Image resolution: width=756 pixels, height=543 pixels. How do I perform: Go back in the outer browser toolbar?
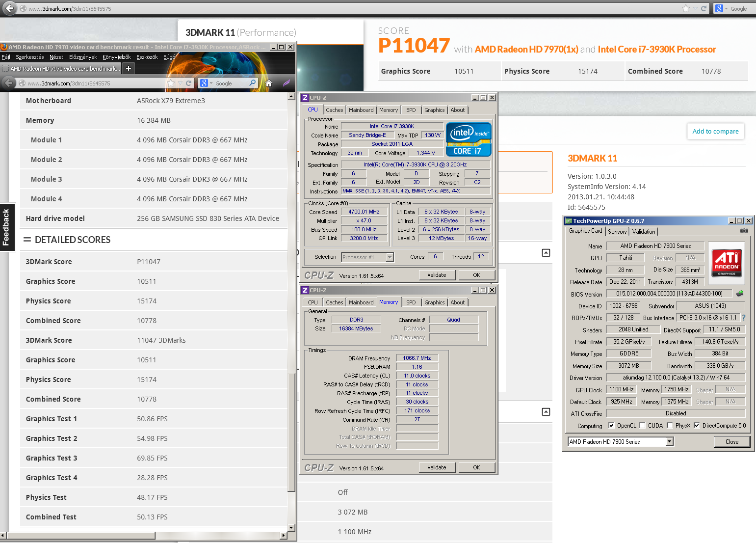click(x=9, y=8)
